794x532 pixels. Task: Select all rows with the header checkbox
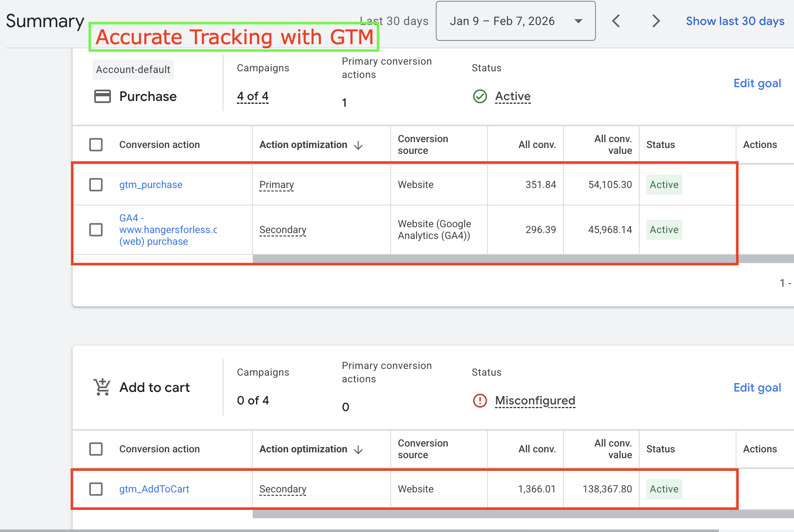pyautogui.click(x=96, y=144)
